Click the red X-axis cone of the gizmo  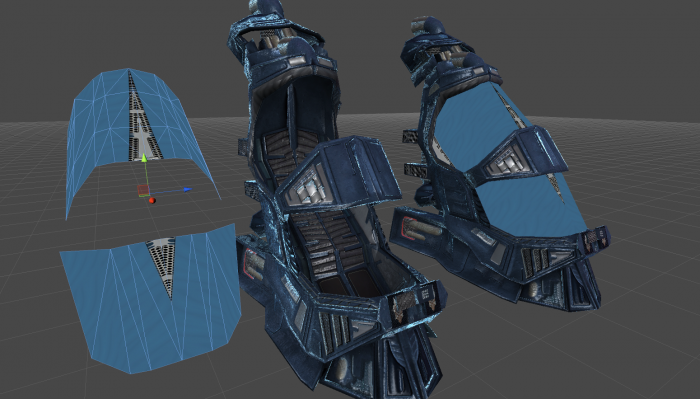(x=152, y=201)
